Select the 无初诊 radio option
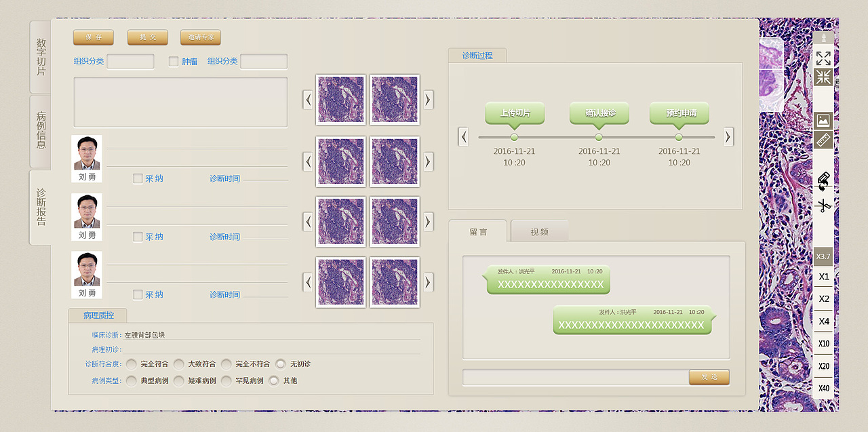 [281, 364]
